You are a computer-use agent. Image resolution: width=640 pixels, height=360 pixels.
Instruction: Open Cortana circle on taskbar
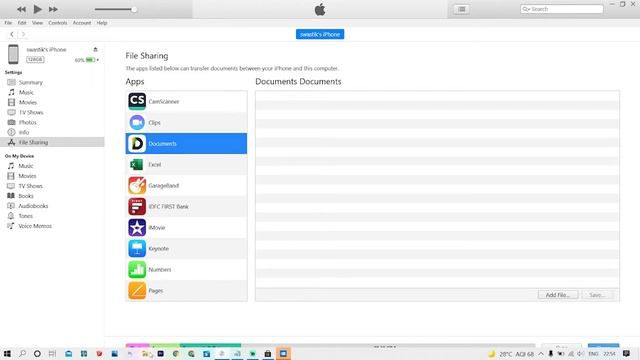[x=37, y=353]
